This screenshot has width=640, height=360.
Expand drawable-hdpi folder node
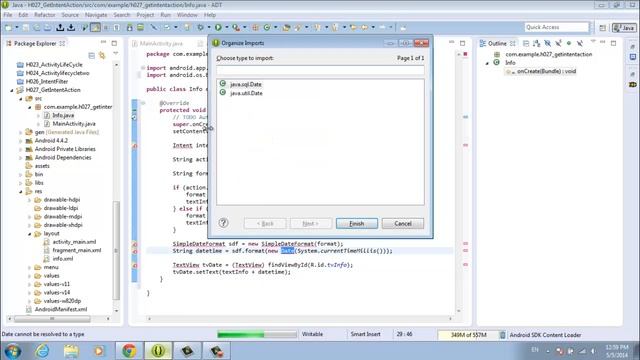[x=30, y=200]
